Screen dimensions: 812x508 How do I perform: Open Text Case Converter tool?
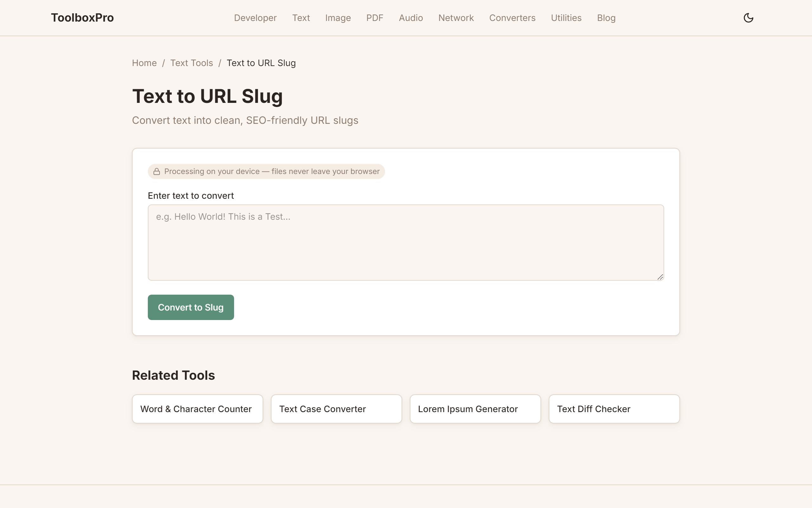[x=336, y=409]
